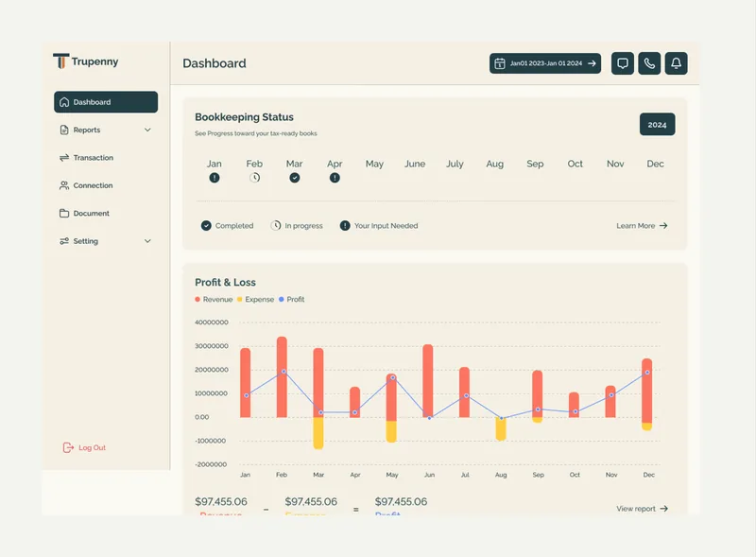The image size is (756, 557).
Task: Toggle the Expense legend swatch
Action: 240,299
